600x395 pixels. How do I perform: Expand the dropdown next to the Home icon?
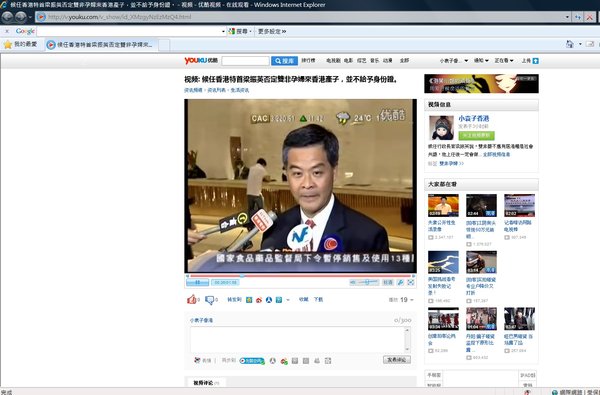pos(580,44)
